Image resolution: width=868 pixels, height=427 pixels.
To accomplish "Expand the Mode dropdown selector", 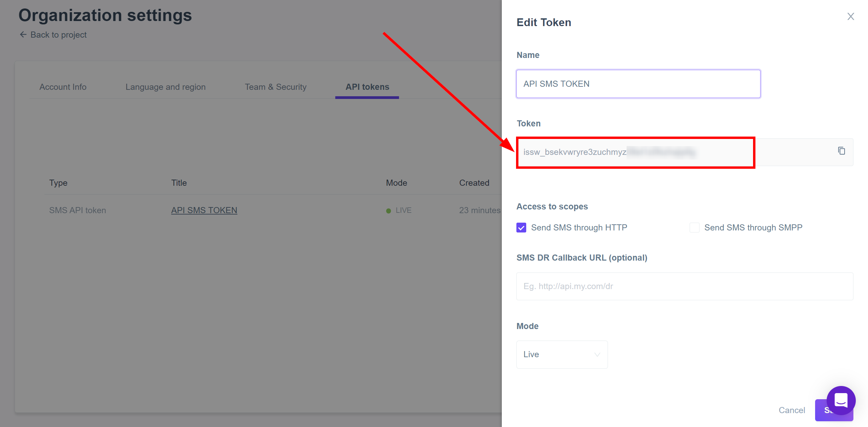I will pos(561,354).
